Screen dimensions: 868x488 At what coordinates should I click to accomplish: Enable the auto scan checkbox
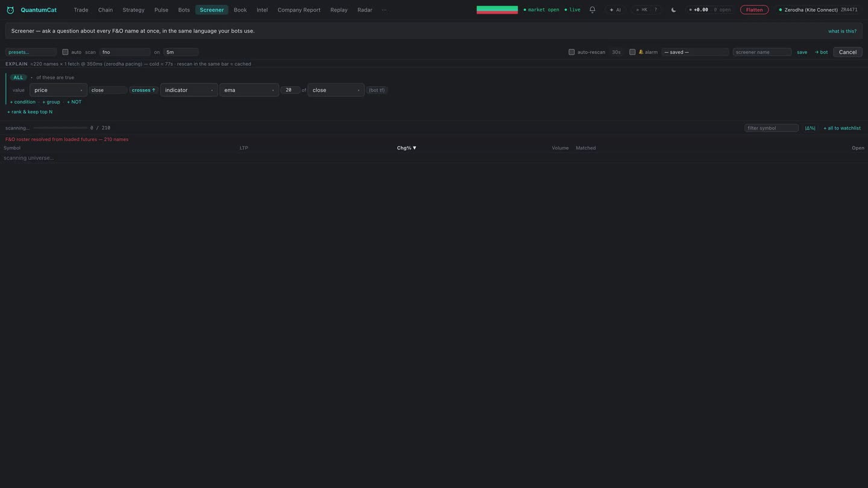65,52
